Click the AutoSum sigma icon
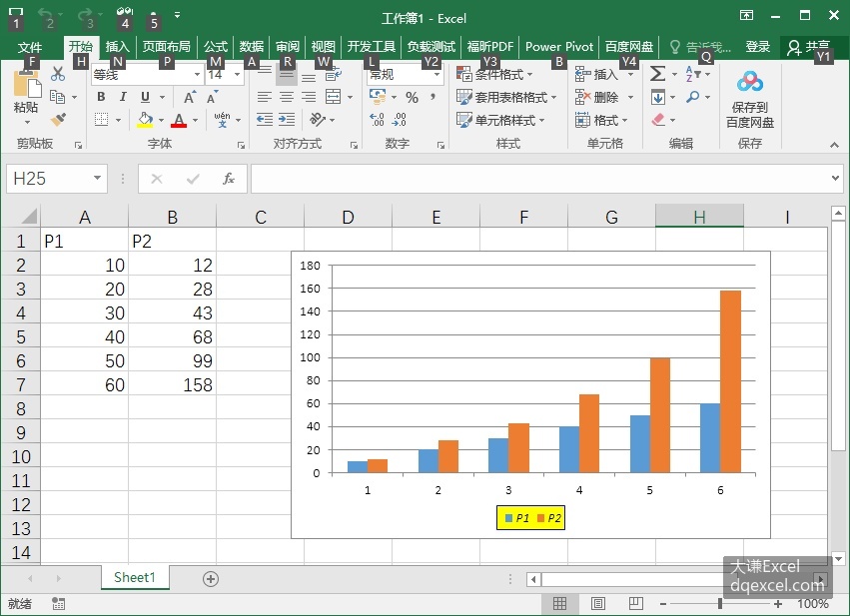850x616 pixels. (x=657, y=74)
